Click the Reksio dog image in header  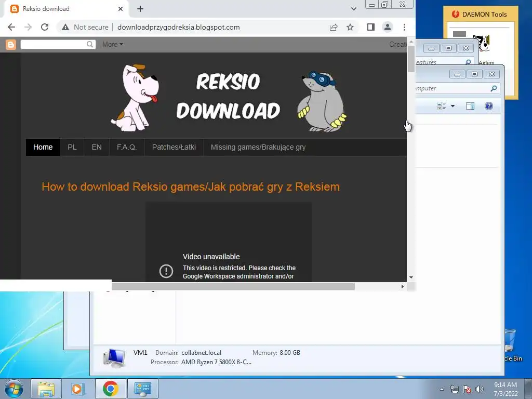click(x=135, y=98)
